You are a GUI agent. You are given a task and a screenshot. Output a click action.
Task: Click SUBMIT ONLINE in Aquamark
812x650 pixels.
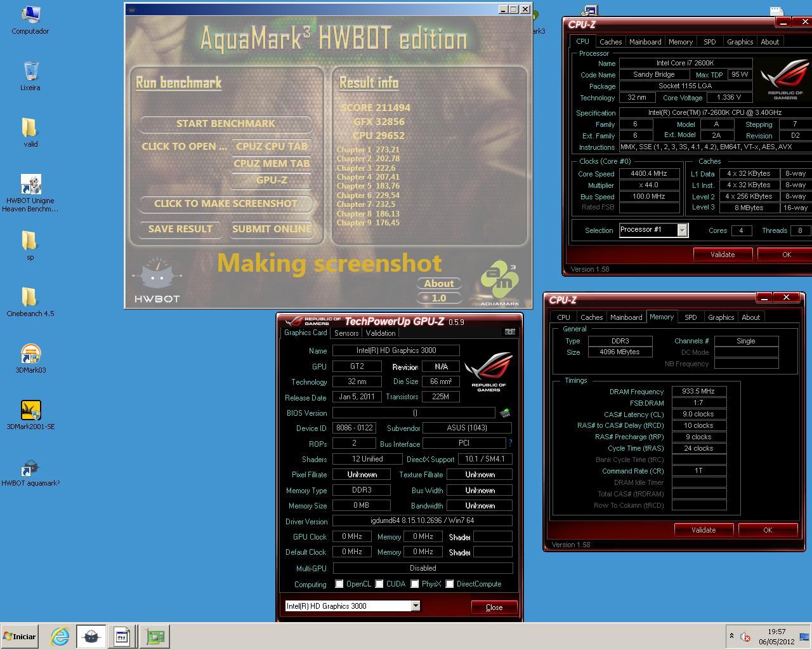[x=272, y=229]
